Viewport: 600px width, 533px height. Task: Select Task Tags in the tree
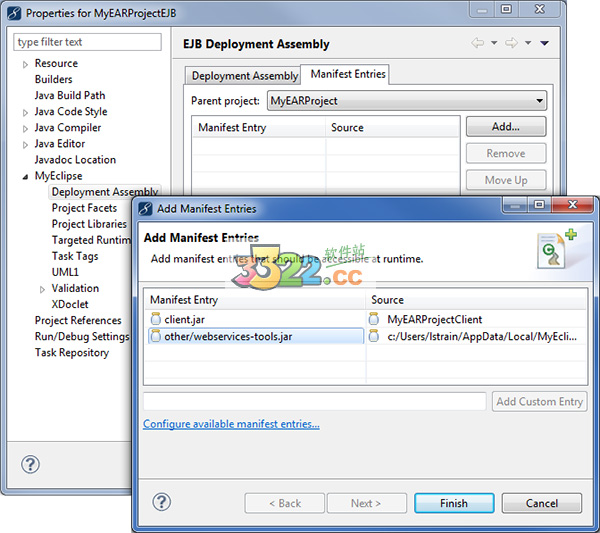[x=75, y=256]
